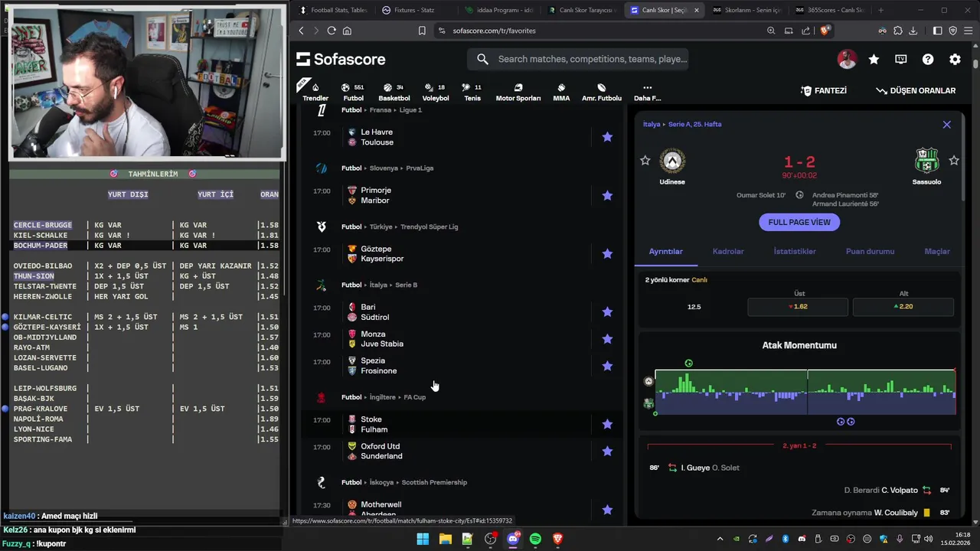
Task: Unfavorite the Oxford Utd vs Sunderland match
Action: 607,451
